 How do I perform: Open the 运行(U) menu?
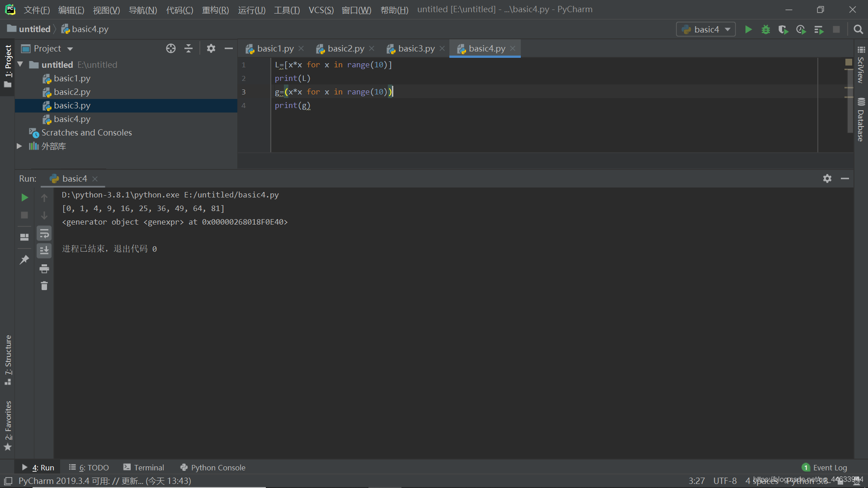251,9
